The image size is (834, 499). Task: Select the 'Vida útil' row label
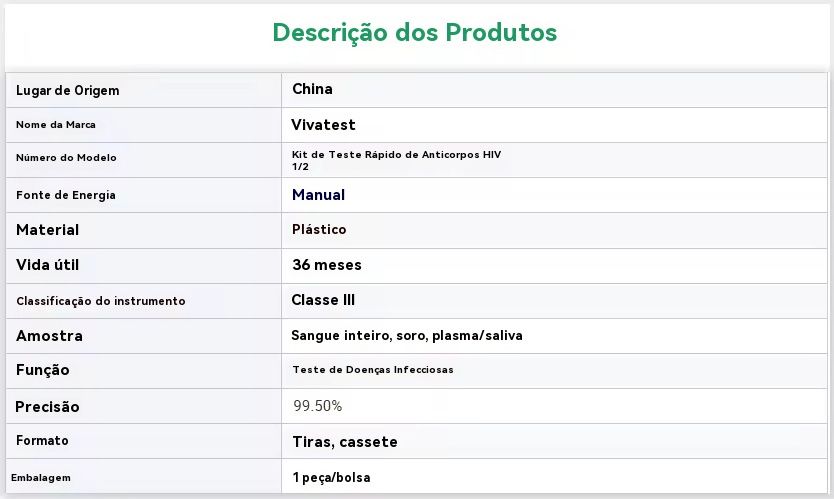coord(47,265)
